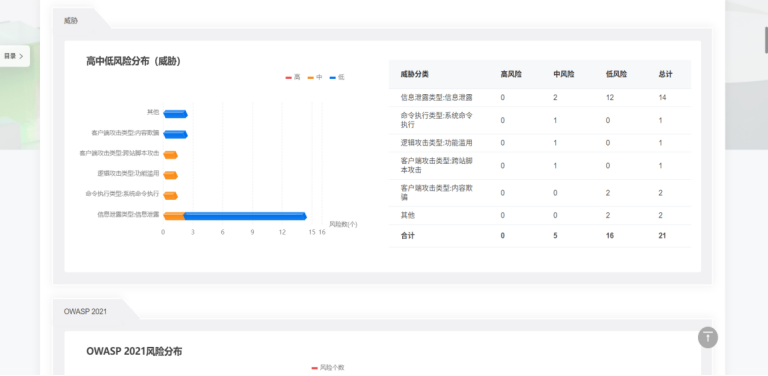Click the 风险数(个) axis label

point(343,224)
